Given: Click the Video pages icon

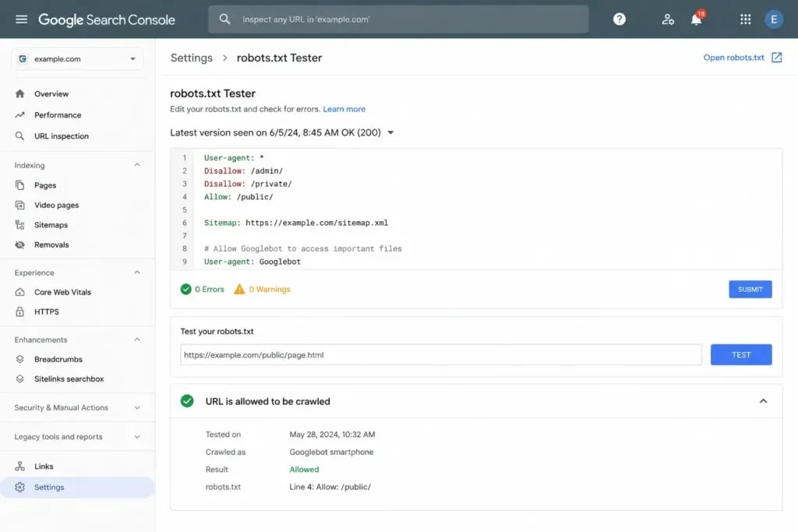Looking at the screenshot, I should (19, 205).
